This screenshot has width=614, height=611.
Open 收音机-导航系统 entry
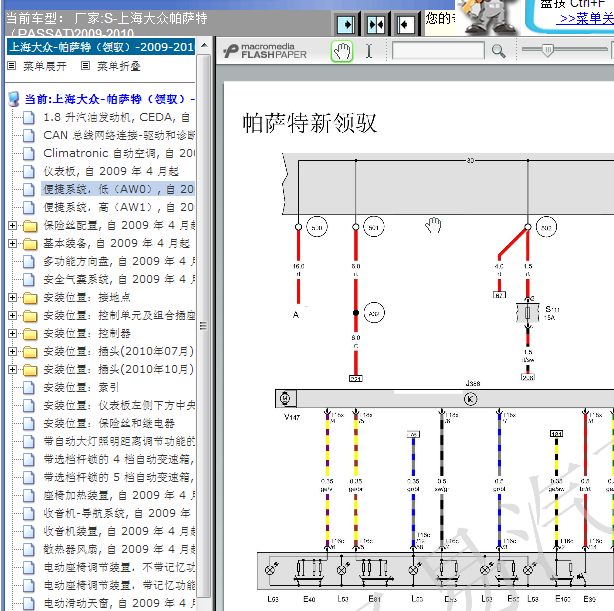(x=117, y=513)
